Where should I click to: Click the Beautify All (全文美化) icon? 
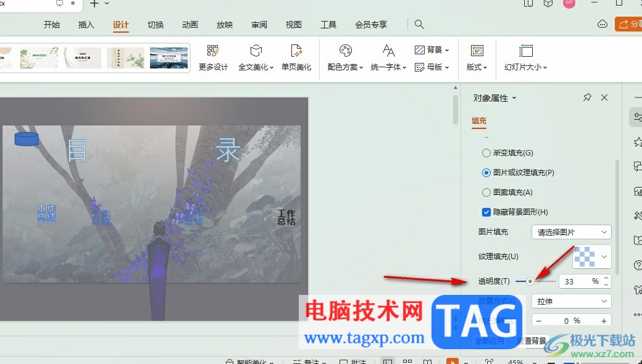click(256, 51)
